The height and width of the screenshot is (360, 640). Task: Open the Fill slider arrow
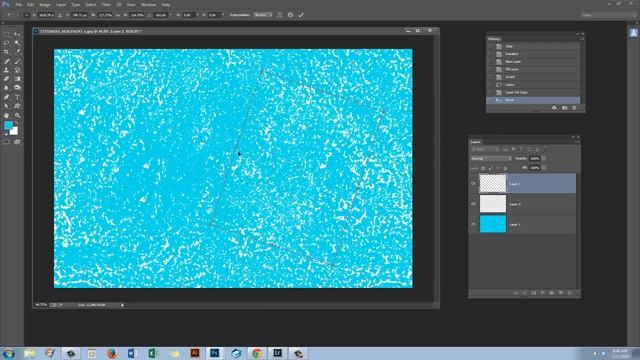click(x=544, y=168)
